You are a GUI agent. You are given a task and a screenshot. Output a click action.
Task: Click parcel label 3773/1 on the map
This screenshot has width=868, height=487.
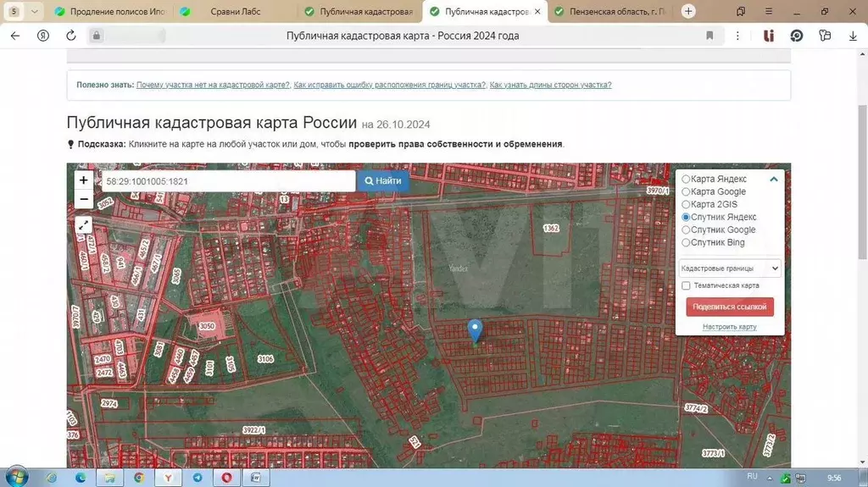point(713,453)
